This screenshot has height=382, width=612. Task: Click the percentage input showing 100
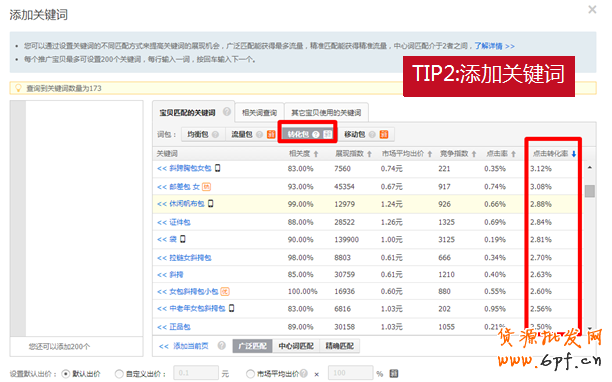tap(350, 373)
